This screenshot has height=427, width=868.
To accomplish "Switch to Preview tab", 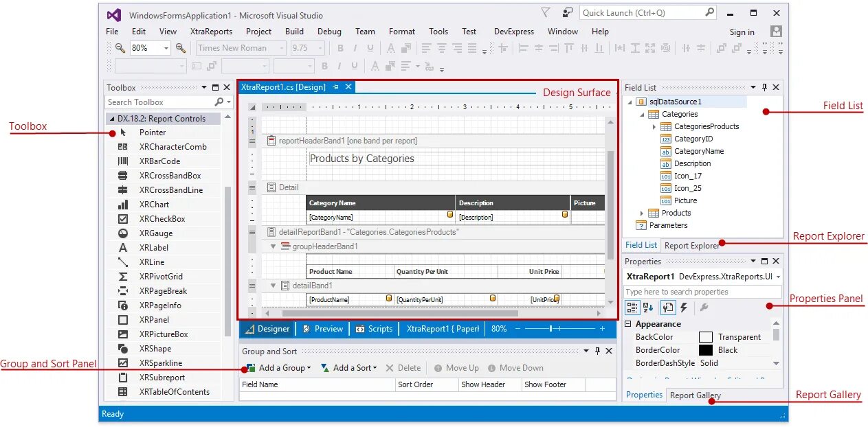I will [x=322, y=329].
